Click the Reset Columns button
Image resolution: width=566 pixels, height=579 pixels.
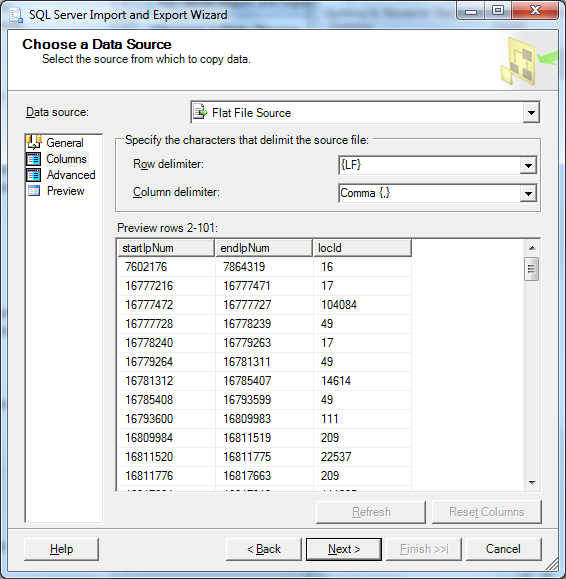point(487,512)
